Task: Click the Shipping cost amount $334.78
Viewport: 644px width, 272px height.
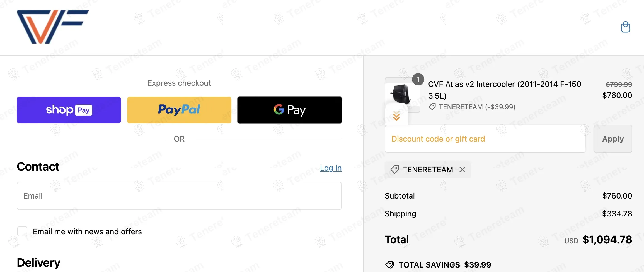Action: click(617, 214)
